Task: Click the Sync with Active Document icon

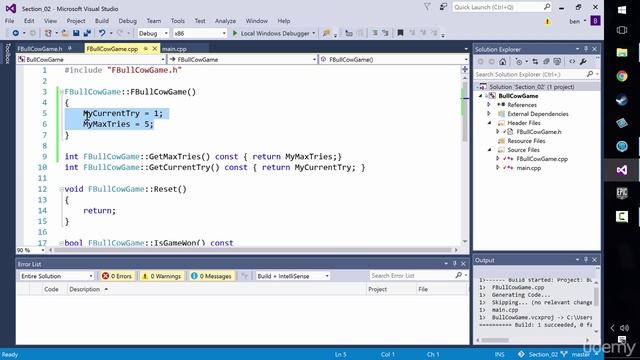Action: pyautogui.click(x=535, y=62)
